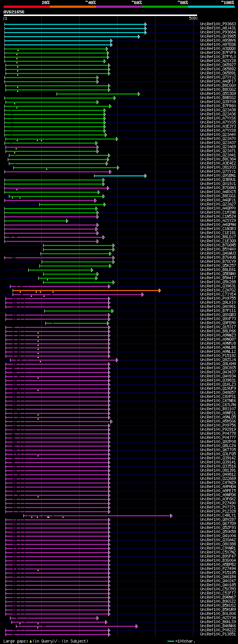Viewport: 238px width, 644px height.
Task: Select hit UniRef100_O81933
Action: point(218,168)
